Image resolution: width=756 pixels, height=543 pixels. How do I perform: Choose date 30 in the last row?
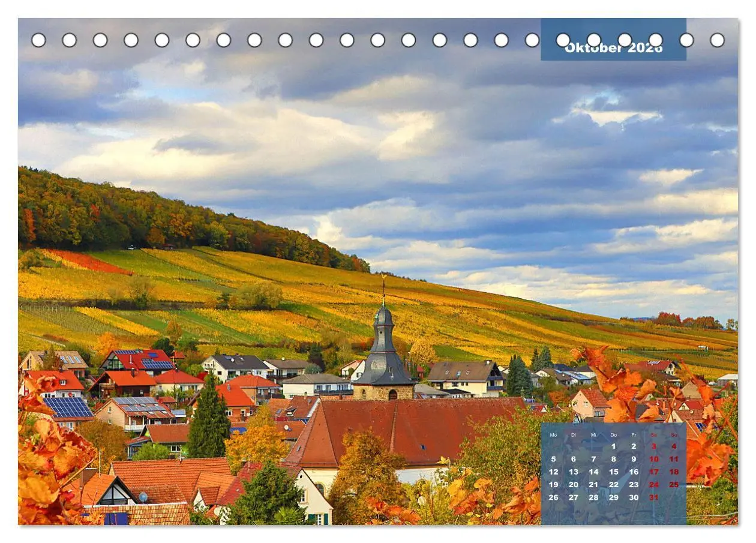634,497
